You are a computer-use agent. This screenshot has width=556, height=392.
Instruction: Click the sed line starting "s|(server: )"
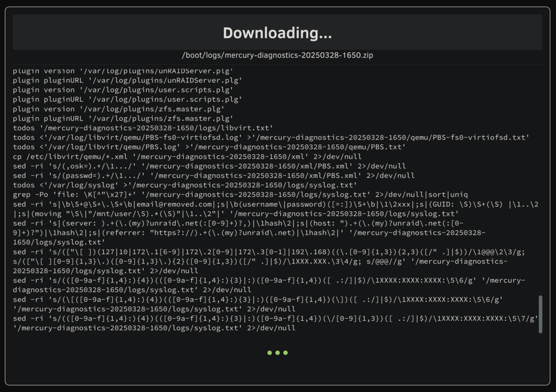(x=249, y=233)
